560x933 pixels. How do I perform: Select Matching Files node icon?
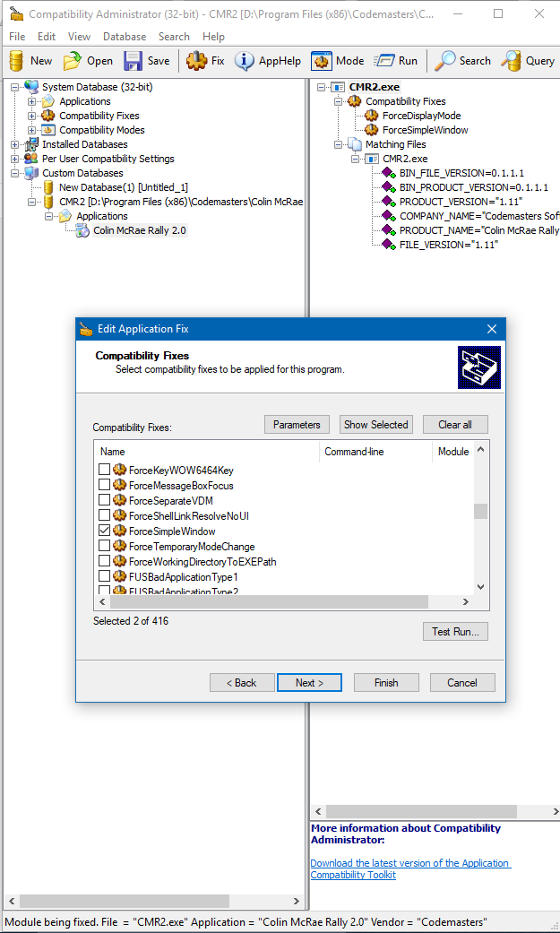tap(355, 144)
